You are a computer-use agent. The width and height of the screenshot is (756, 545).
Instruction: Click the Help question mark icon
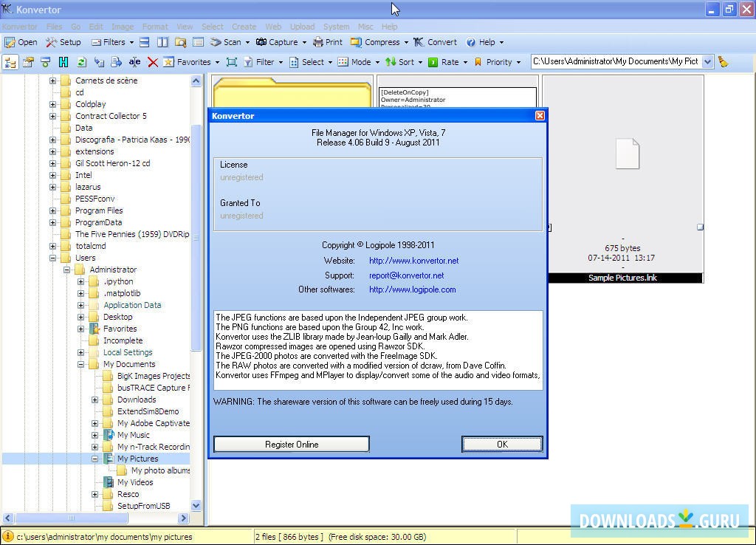tap(471, 42)
